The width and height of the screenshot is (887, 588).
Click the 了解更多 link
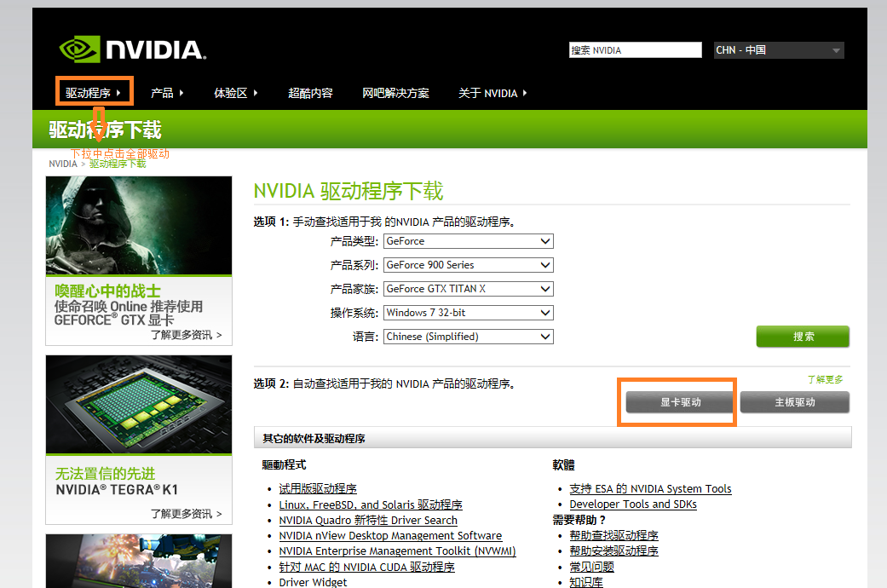(x=826, y=379)
